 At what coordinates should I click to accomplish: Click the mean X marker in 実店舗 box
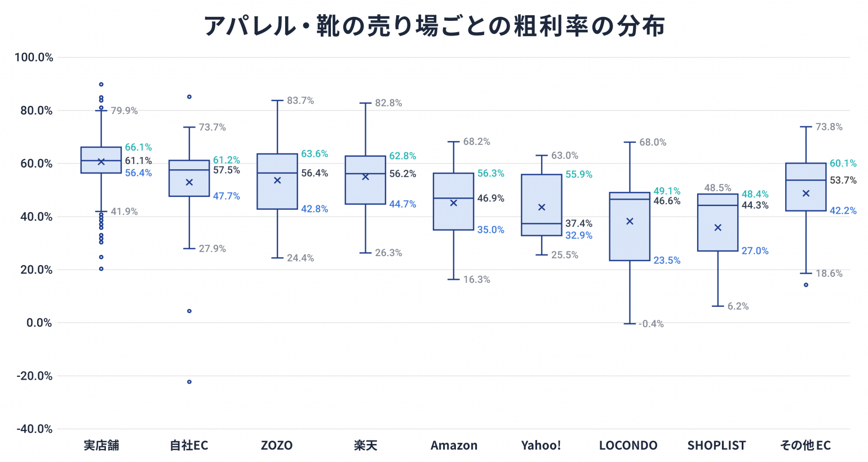click(101, 162)
